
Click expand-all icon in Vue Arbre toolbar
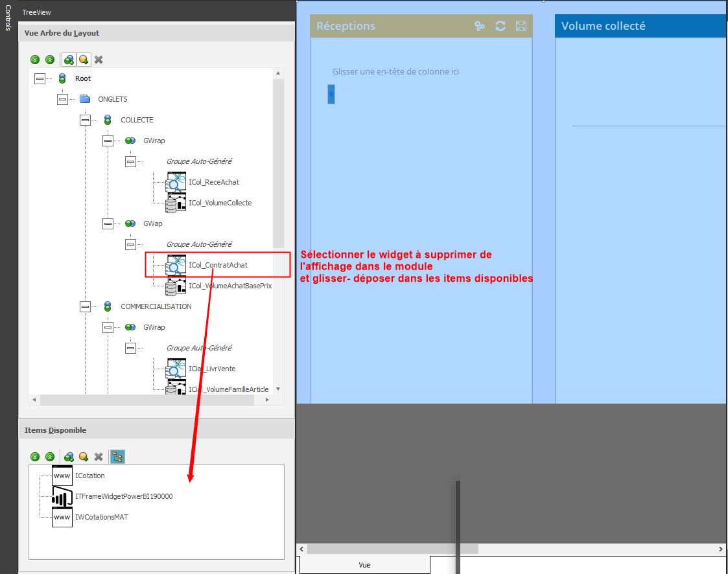click(x=36, y=60)
